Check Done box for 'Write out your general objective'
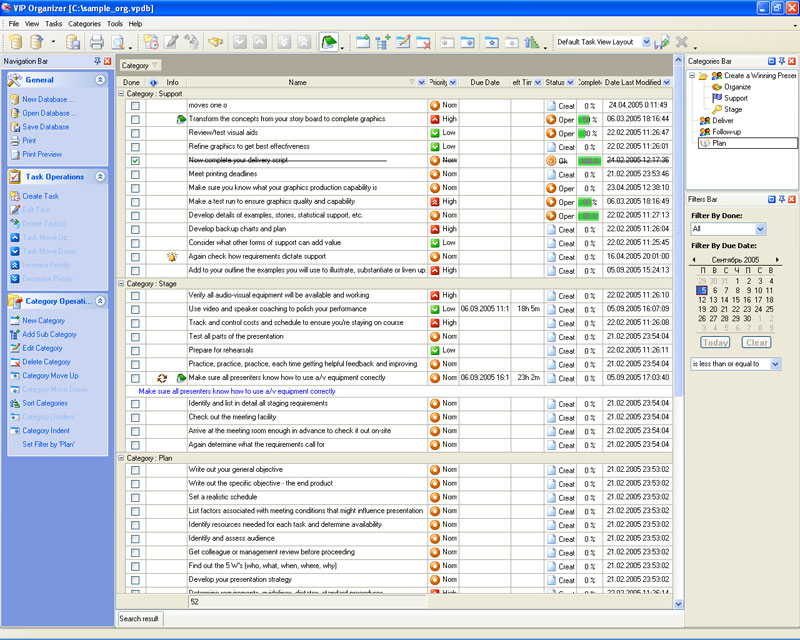The width and height of the screenshot is (800, 640). click(135, 470)
